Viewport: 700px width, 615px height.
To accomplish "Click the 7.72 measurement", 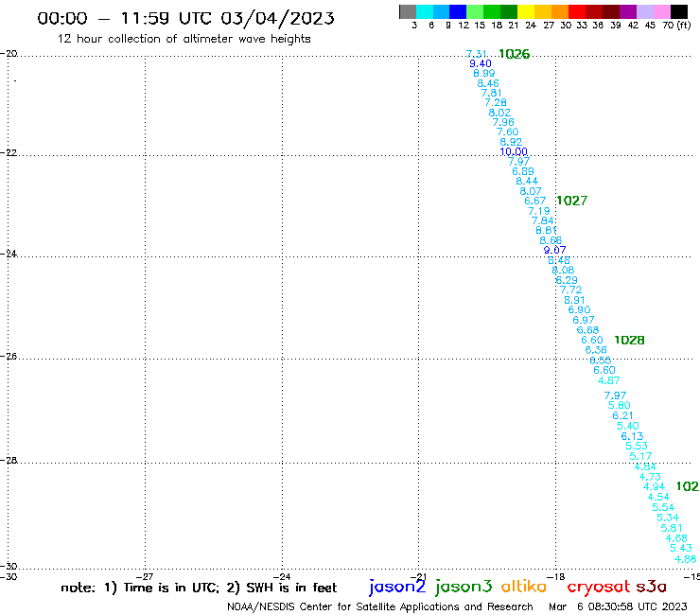I will (x=571, y=290).
